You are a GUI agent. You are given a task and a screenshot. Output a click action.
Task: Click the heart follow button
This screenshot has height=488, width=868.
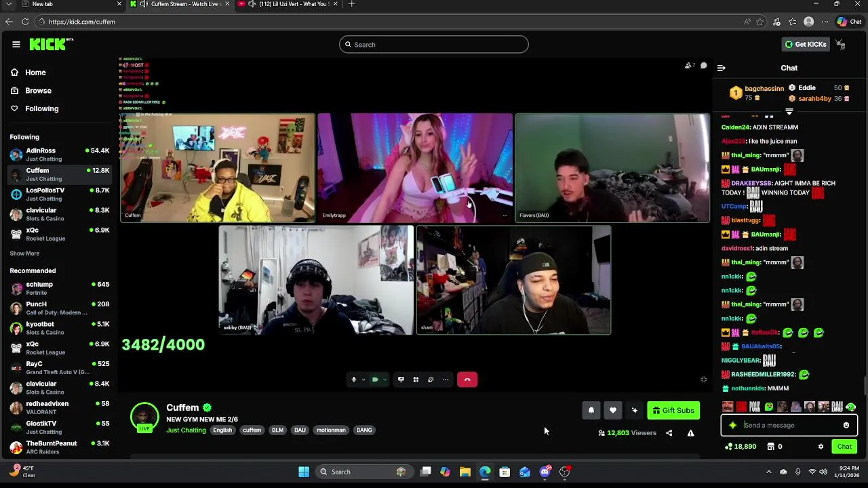coord(613,410)
